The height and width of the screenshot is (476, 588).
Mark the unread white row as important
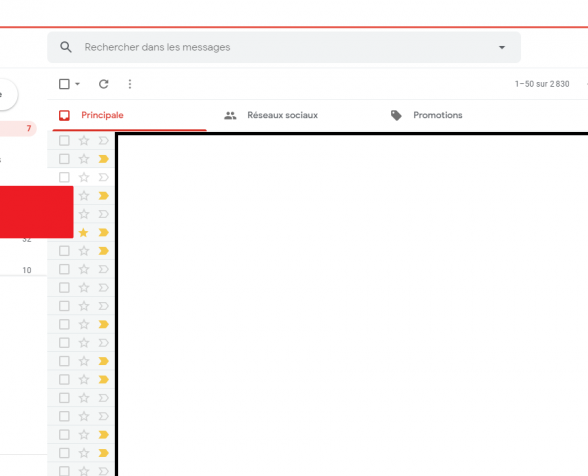(104, 177)
